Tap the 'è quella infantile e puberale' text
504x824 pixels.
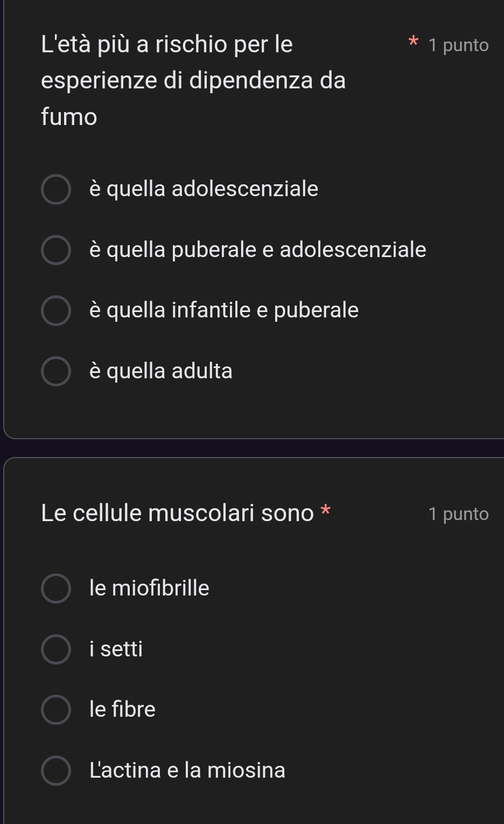[223, 310]
